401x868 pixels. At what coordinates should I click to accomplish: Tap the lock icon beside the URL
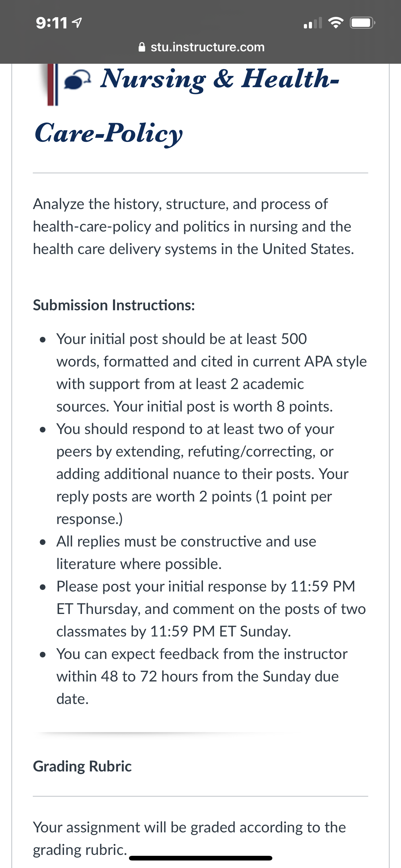click(x=142, y=47)
